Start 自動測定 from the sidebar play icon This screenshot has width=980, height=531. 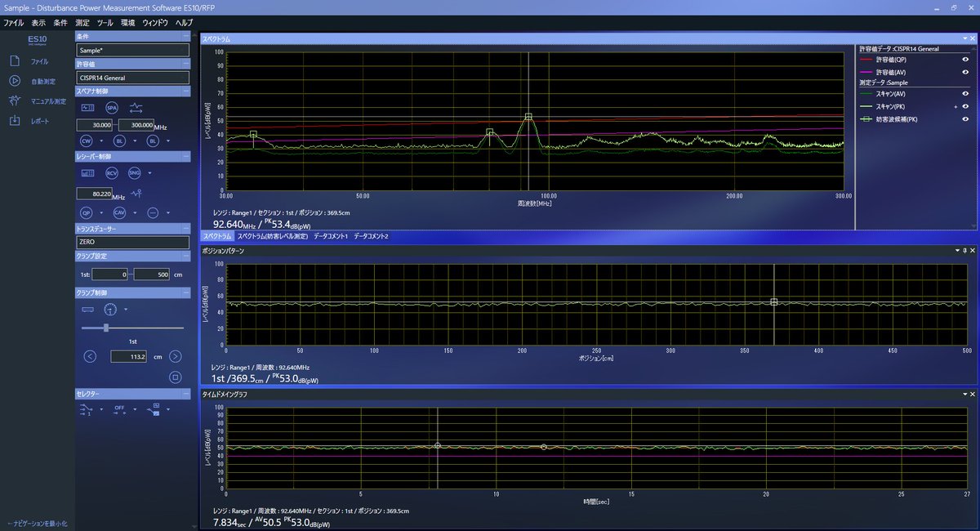(15, 81)
